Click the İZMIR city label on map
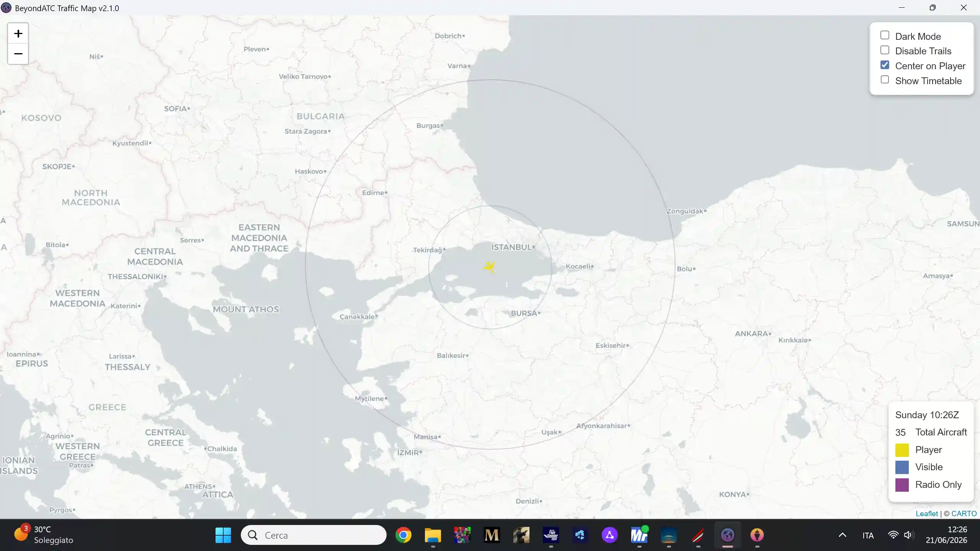 (408, 452)
